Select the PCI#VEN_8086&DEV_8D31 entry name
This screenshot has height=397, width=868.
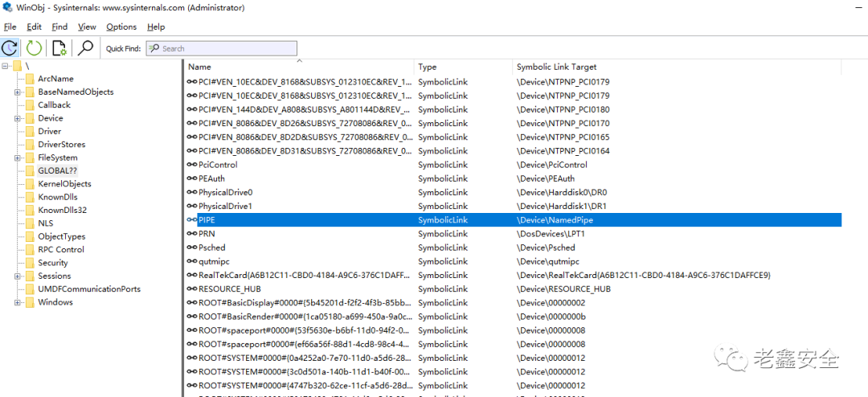click(305, 150)
